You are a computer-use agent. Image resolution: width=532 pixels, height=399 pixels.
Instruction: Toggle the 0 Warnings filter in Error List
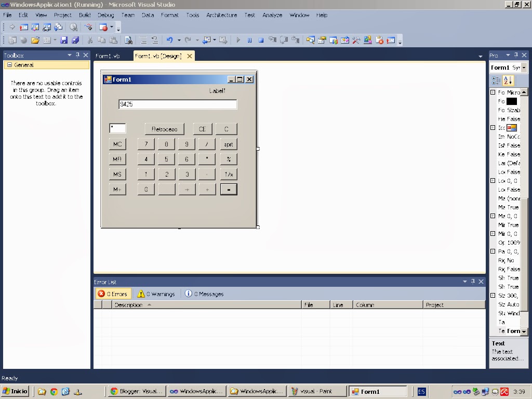pyautogui.click(x=155, y=294)
